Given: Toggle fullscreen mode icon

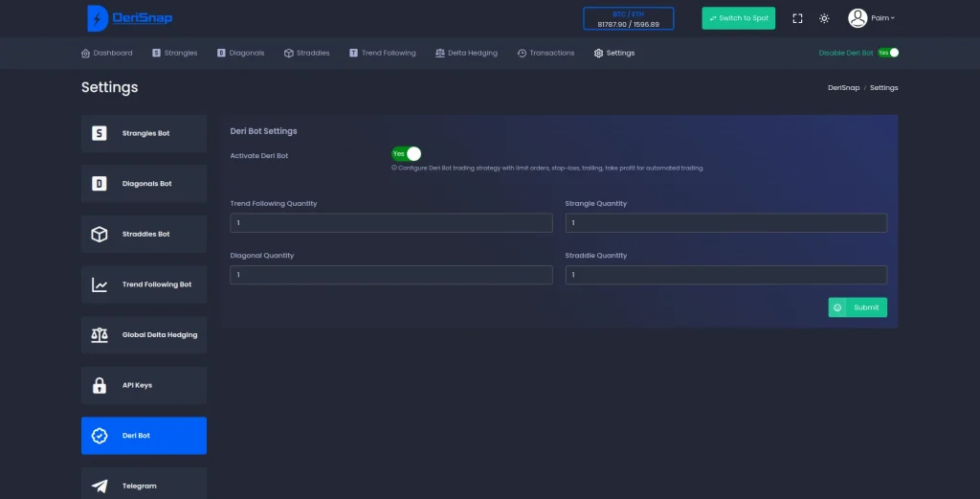Looking at the screenshot, I should (797, 18).
